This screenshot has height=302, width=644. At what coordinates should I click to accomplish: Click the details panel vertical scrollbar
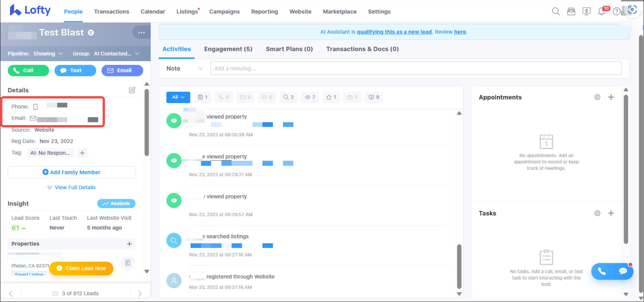[x=147, y=122]
